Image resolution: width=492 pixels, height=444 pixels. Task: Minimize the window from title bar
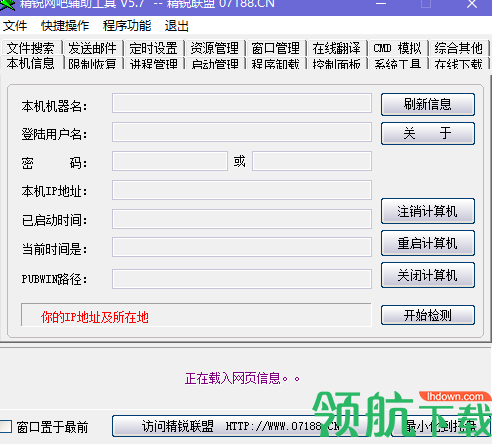coord(381,4)
